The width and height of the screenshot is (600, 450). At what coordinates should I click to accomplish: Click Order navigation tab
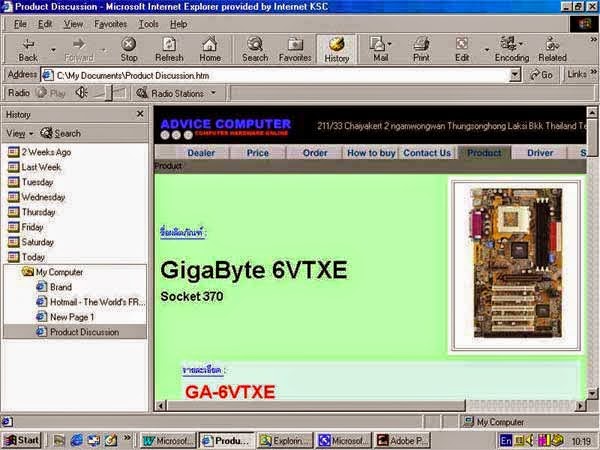(x=315, y=153)
